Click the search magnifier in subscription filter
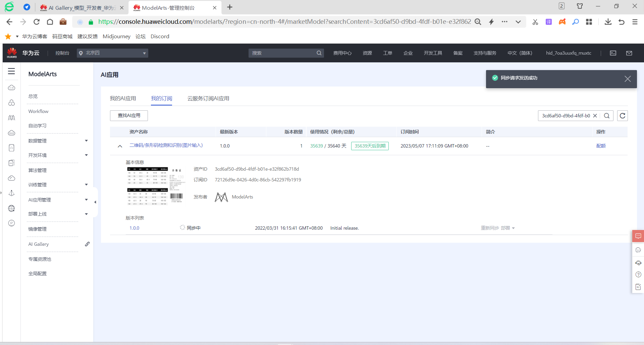The height and width of the screenshot is (345, 644). (607, 116)
